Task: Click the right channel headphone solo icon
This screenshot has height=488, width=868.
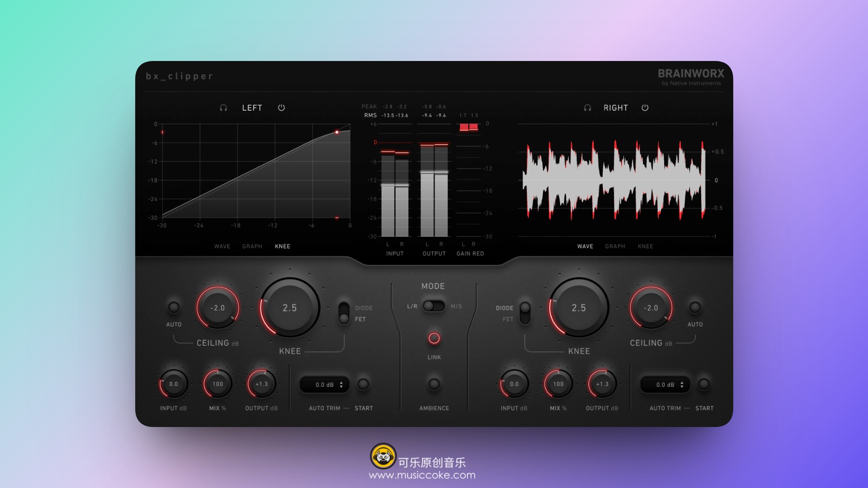Action: coord(587,108)
